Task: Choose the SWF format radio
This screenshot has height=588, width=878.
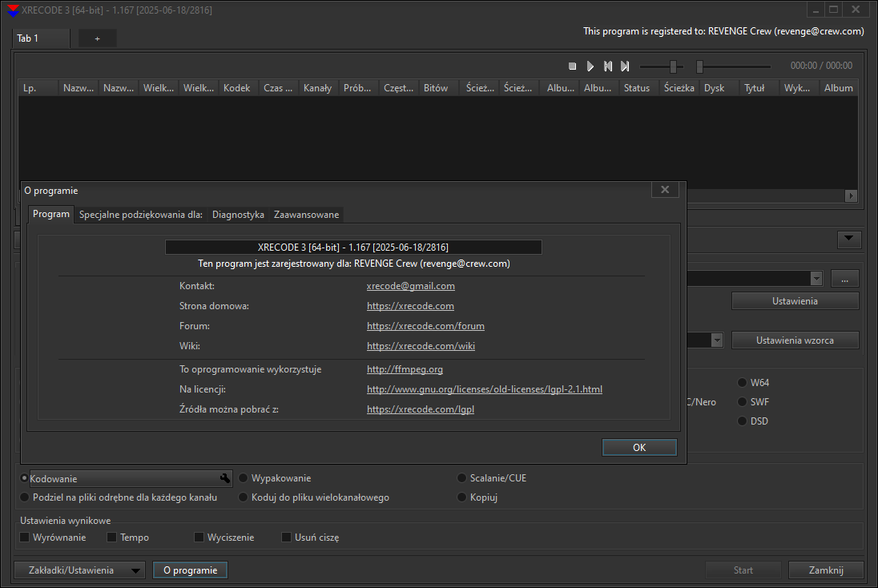Action: 742,402
